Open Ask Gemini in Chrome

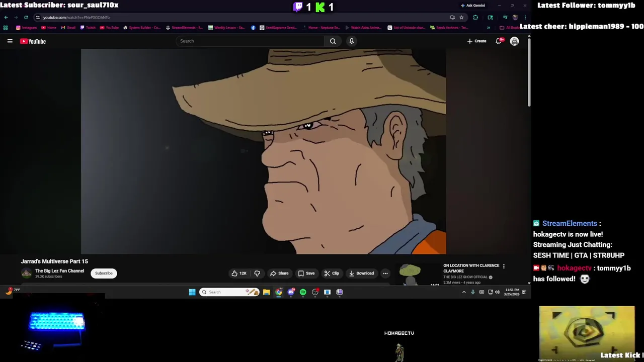click(x=472, y=6)
